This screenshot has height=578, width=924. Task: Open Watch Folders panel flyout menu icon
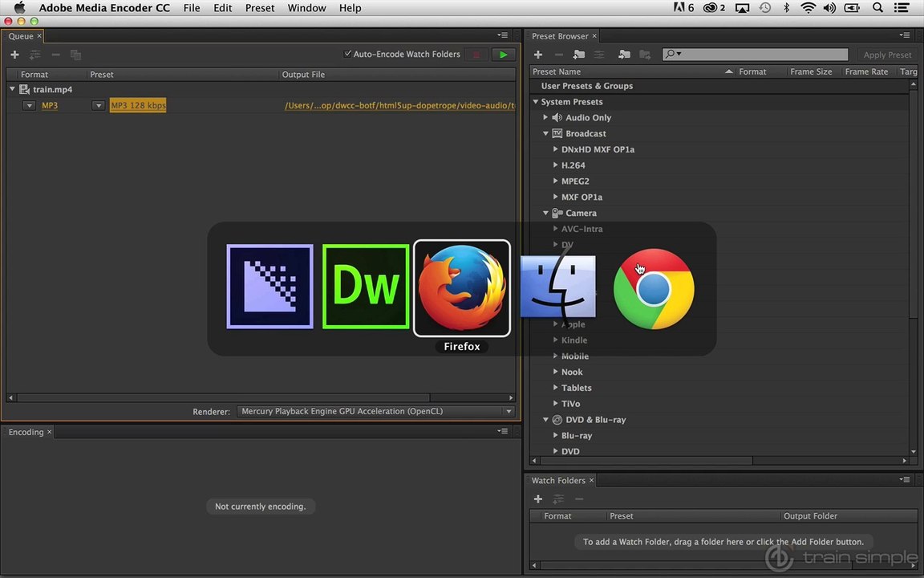point(905,479)
